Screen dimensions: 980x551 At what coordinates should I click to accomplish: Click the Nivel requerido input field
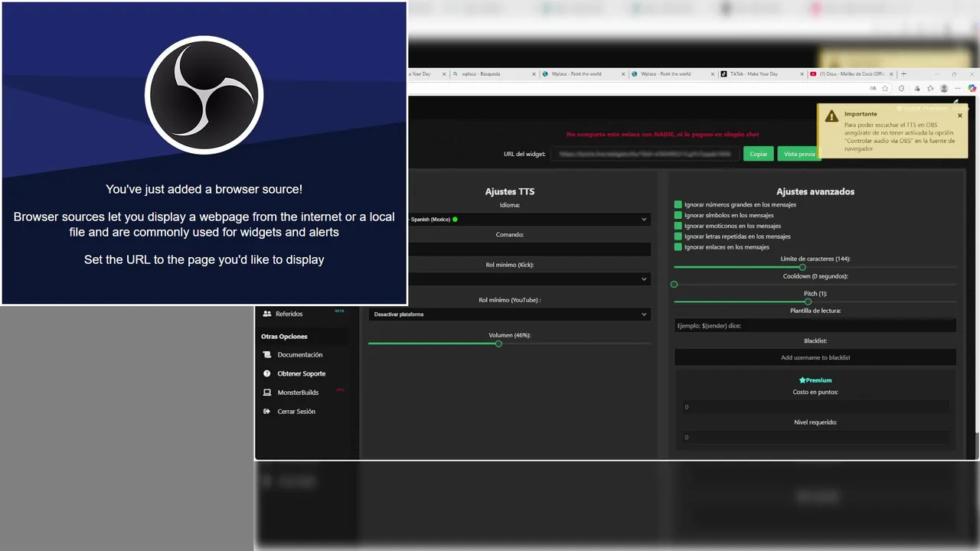[x=815, y=437]
